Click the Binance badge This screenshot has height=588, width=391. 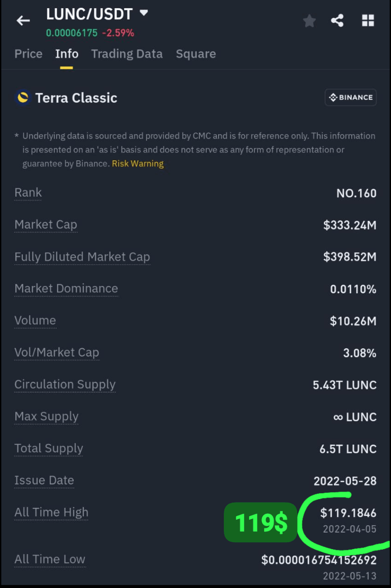[x=351, y=98]
